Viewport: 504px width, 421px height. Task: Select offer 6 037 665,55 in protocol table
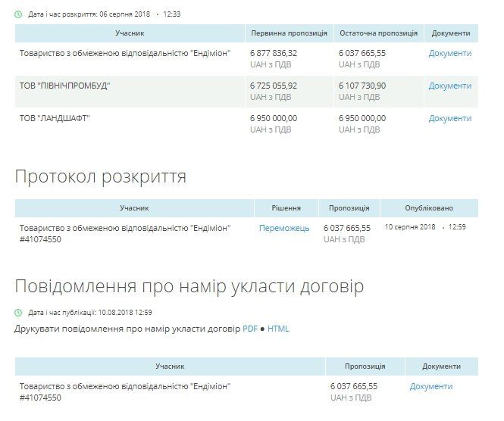[x=347, y=228]
